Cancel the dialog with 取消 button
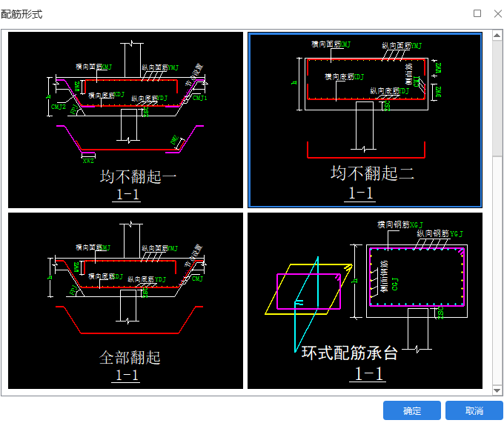504x423 pixels. point(474,410)
